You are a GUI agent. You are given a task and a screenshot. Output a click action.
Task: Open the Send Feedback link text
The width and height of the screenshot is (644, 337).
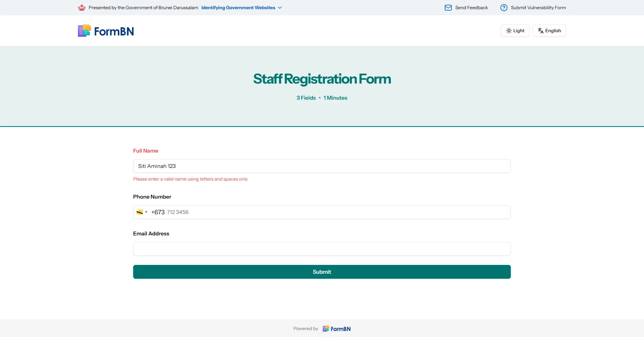pyautogui.click(x=471, y=8)
